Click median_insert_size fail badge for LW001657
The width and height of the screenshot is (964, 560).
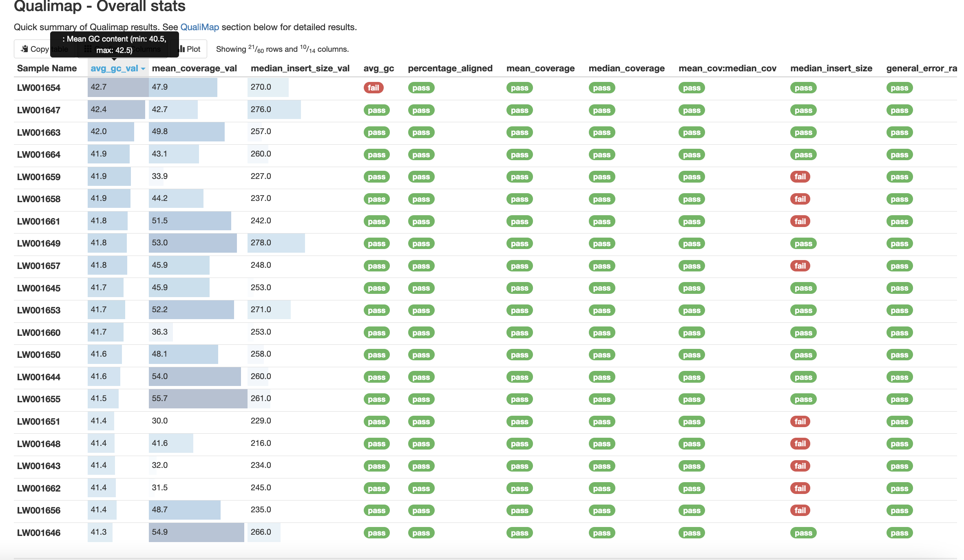tap(800, 266)
